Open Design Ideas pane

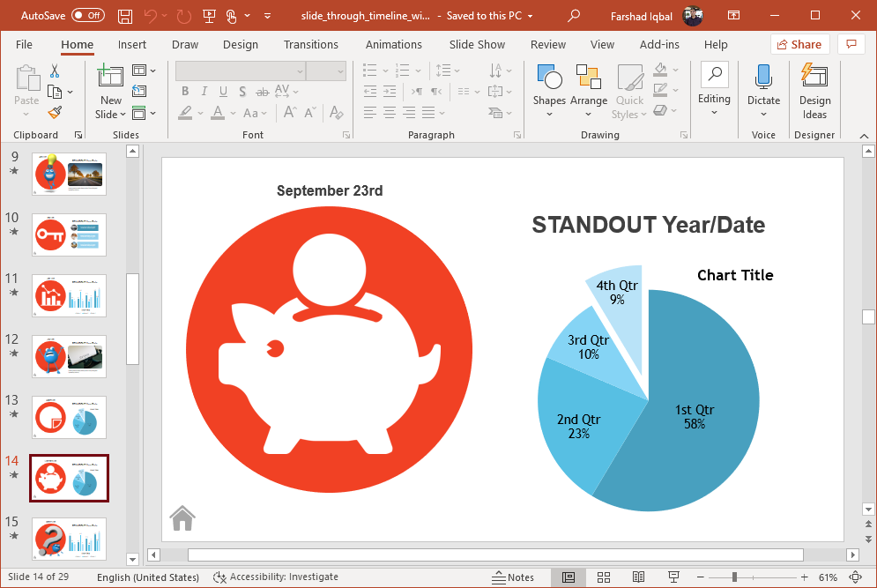coord(814,92)
